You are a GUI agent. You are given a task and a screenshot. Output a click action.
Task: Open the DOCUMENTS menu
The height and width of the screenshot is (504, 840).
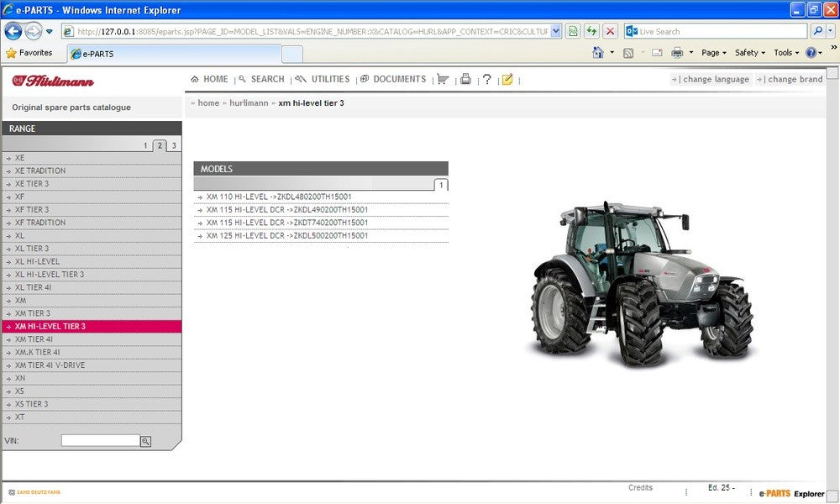393,79
